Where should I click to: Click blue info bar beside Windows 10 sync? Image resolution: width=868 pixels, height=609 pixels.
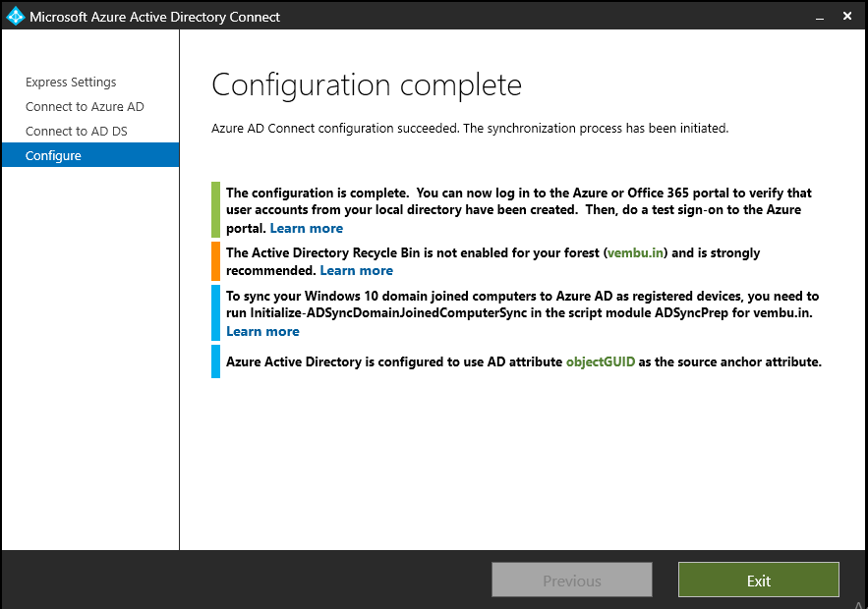[x=215, y=312]
